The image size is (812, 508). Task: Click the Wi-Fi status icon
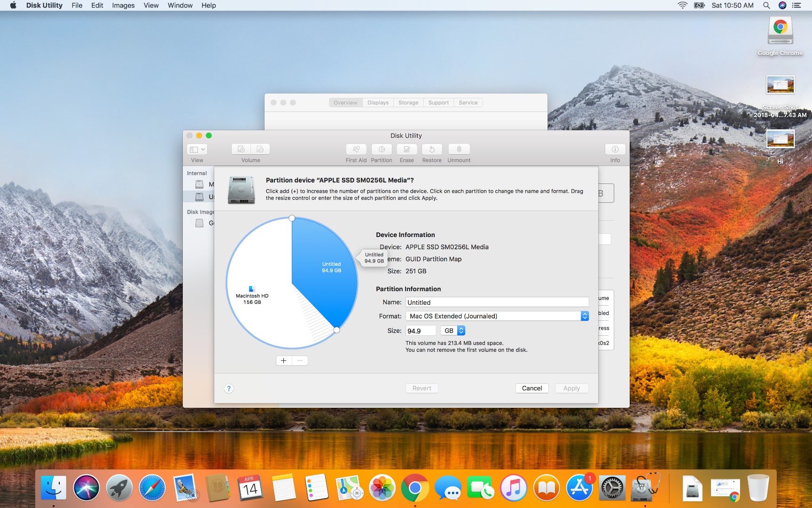[x=682, y=5]
